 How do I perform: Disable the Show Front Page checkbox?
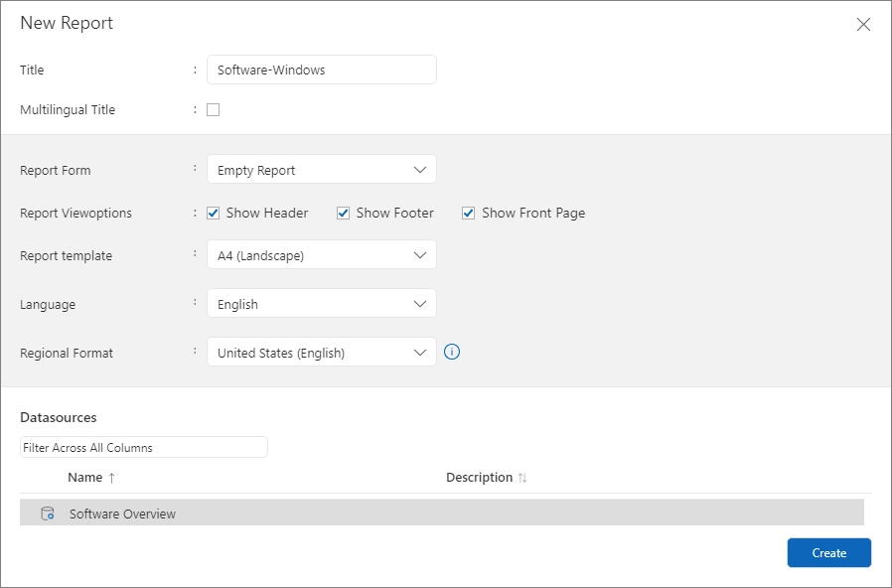(468, 213)
